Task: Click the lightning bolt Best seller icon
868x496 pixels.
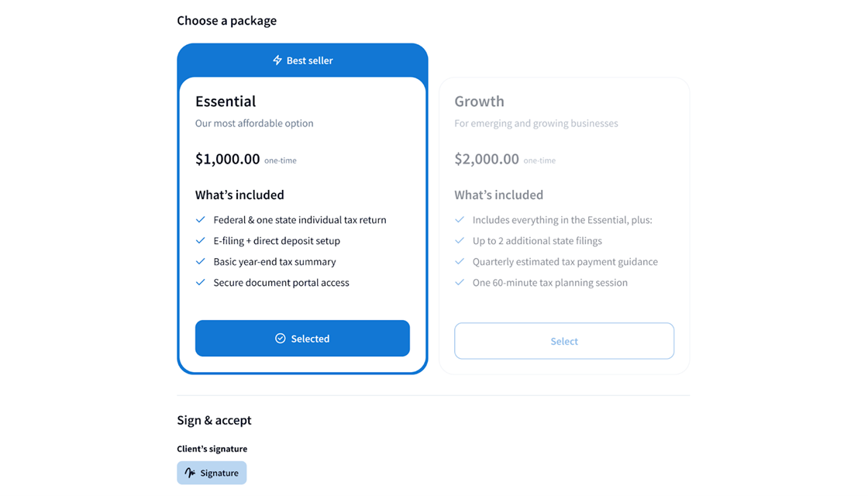Action: click(x=277, y=60)
